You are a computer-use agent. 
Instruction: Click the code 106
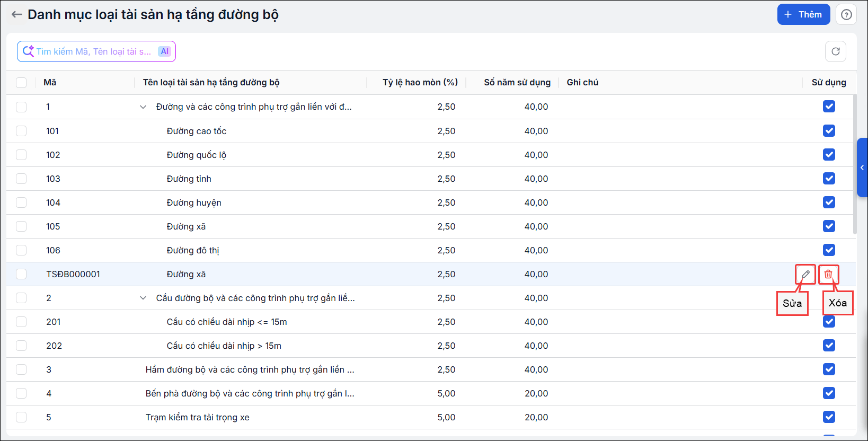(53, 250)
